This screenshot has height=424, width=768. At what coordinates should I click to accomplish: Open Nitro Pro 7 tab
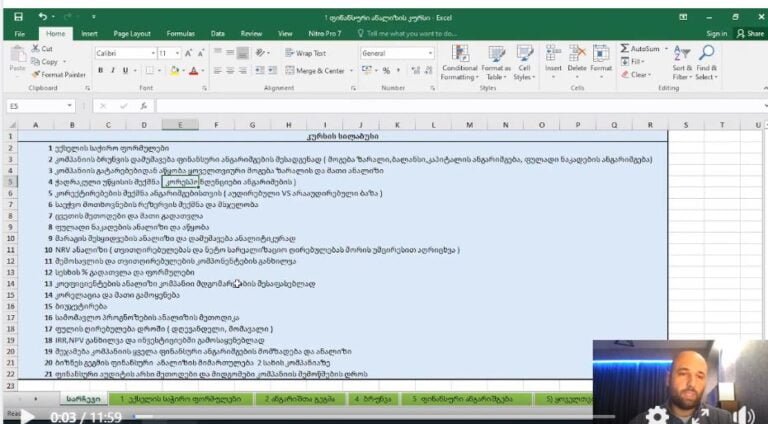[x=325, y=34]
